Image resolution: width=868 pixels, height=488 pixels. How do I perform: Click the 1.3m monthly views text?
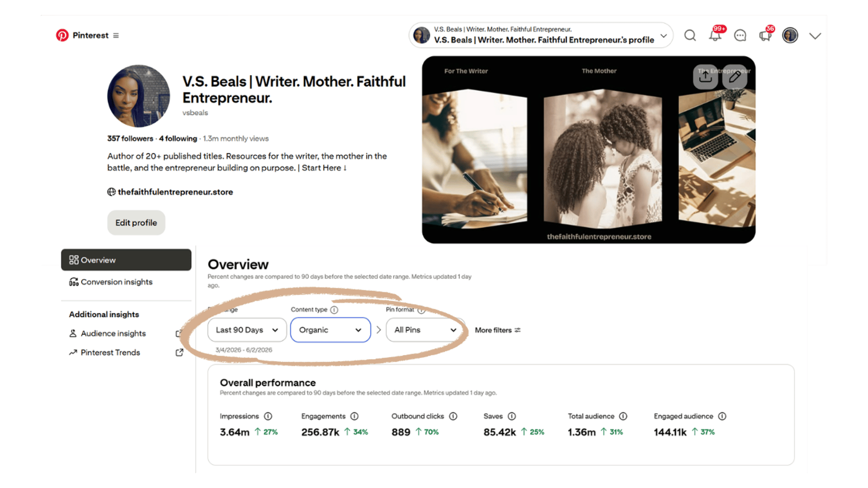point(236,139)
